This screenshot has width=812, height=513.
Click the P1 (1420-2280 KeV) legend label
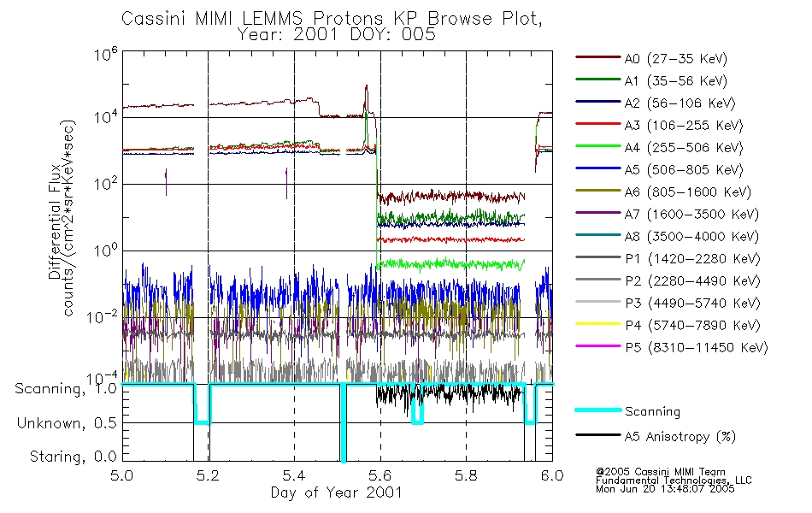pyautogui.click(x=692, y=259)
